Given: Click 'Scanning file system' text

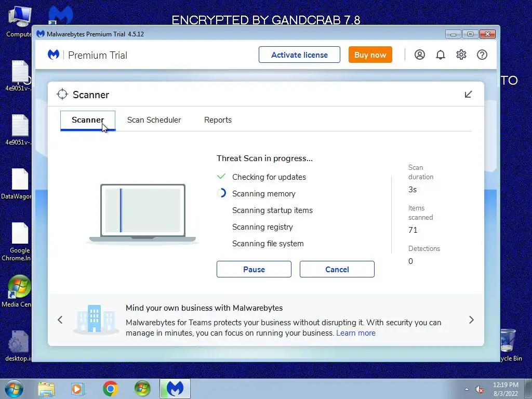Looking at the screenshot, I should (x=268, y=244).
